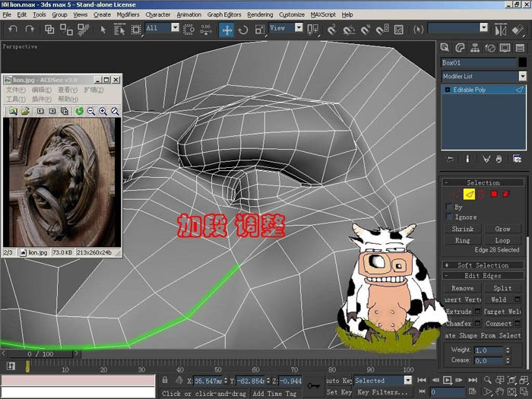Screen dimensions: 532x399
Task: Toggle the Percent Snap magnet icon
Action: coord(366,30)
